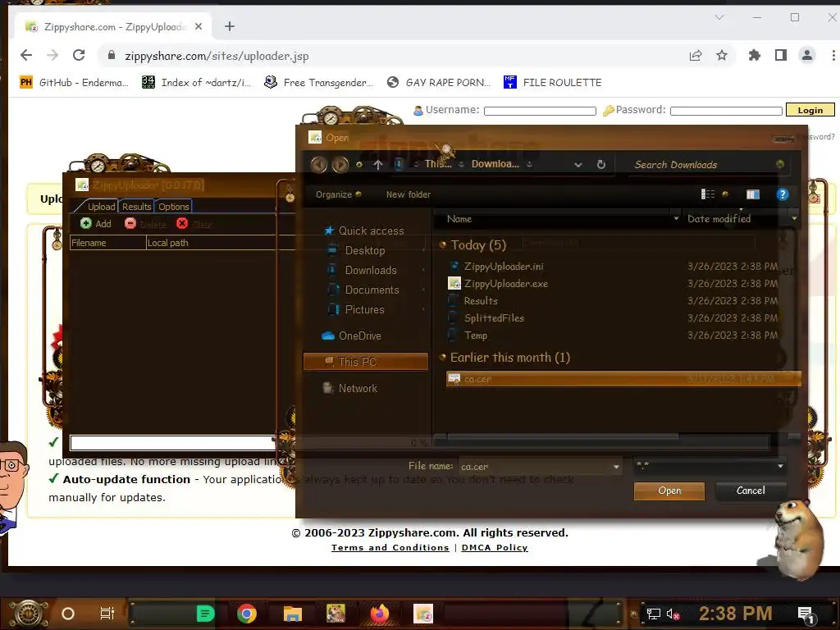Switch to the Results tab in ZippyUploader
The width and height of the screenshot is (840, 630).
point(136,206)
